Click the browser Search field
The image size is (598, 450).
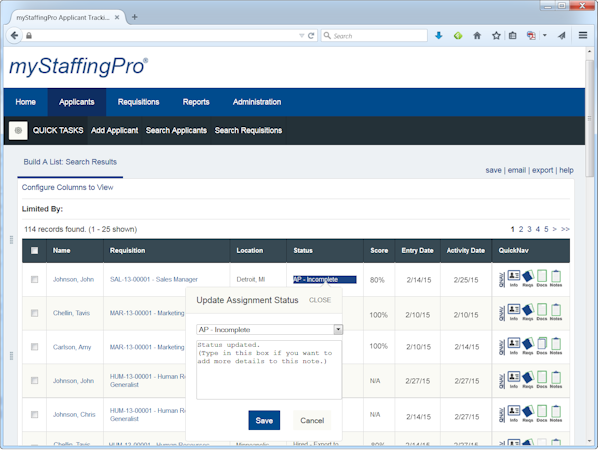coord(374,35)
